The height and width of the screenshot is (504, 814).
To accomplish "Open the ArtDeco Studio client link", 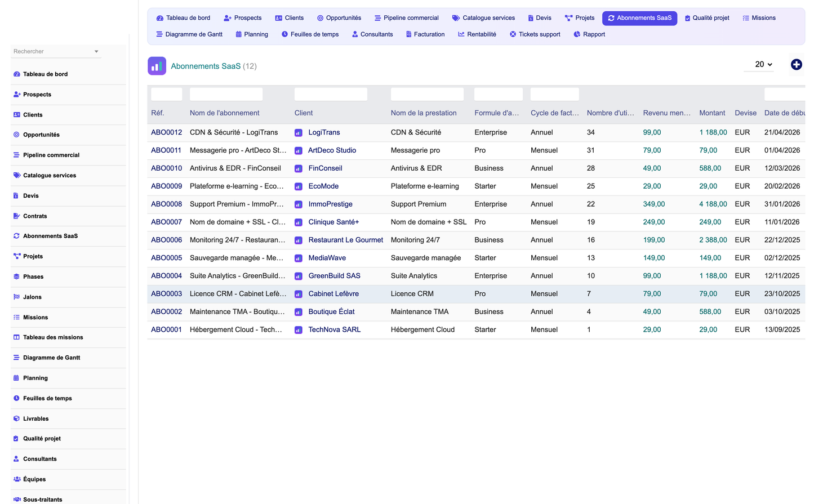I will tap(332, 150).
